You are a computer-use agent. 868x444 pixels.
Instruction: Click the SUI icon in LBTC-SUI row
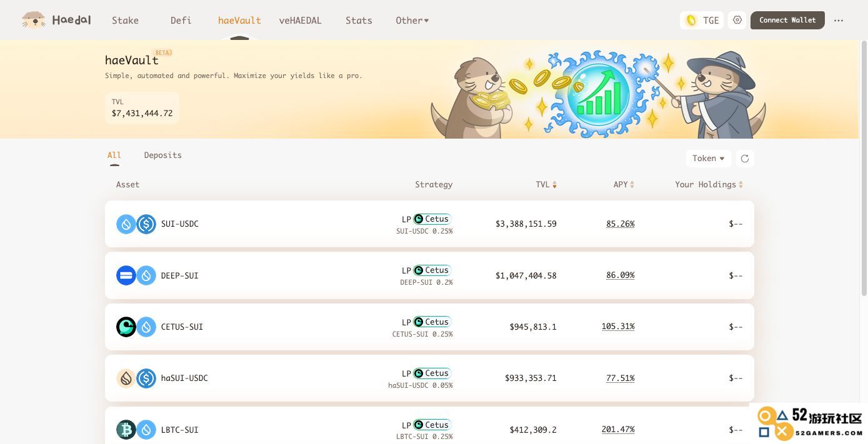pos(146,430)
